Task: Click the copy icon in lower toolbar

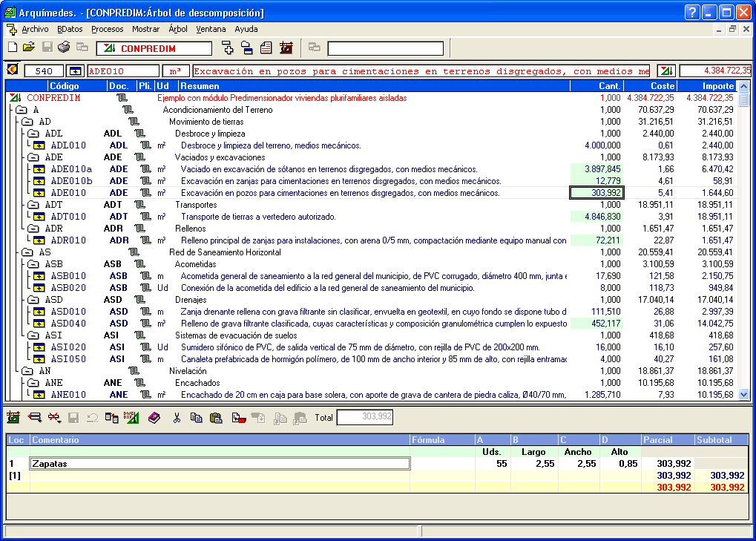Action: (x=196, y=417)
